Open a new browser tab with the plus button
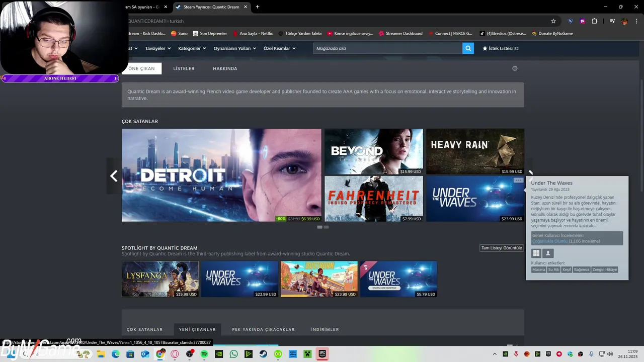 point(258,7)
